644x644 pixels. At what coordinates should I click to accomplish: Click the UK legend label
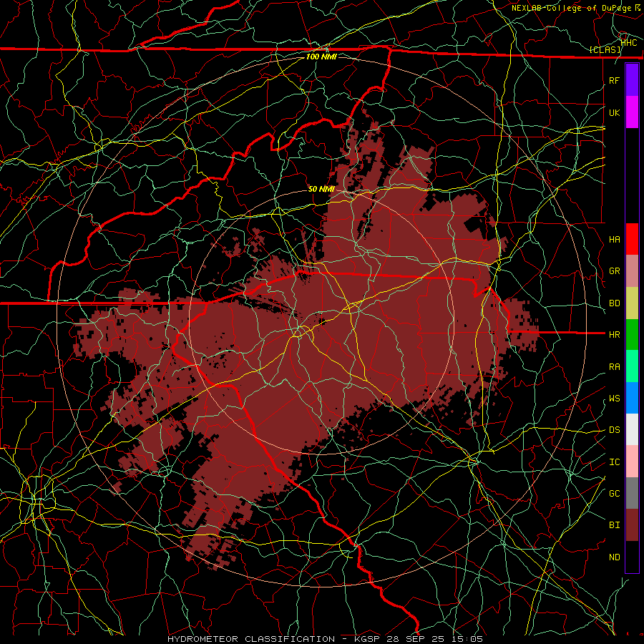click(615, 112)
